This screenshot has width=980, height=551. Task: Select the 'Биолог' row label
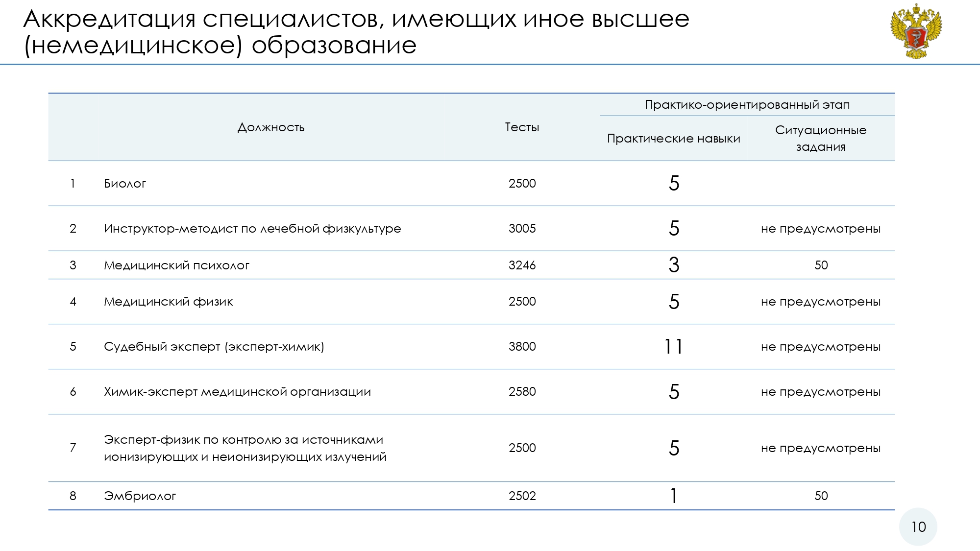coord(125,184)
